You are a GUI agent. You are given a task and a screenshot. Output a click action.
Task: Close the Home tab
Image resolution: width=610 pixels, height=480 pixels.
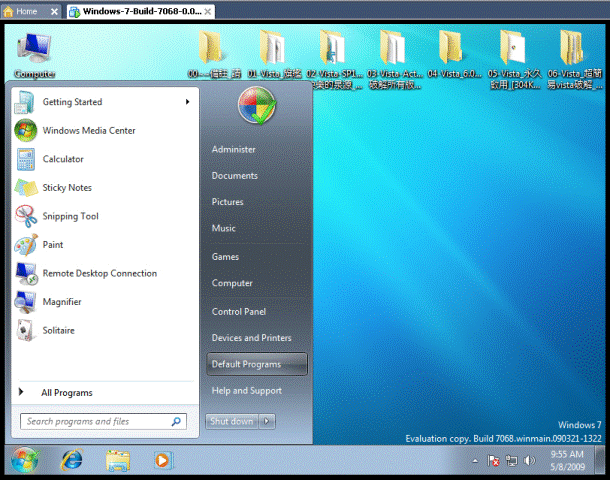click(x=54, y=12)
